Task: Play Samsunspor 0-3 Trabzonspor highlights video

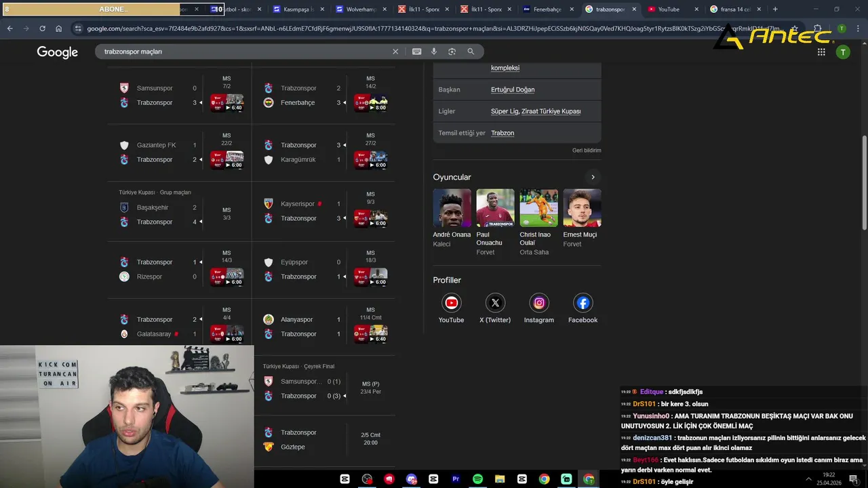Action: click(x=226, y=103)
